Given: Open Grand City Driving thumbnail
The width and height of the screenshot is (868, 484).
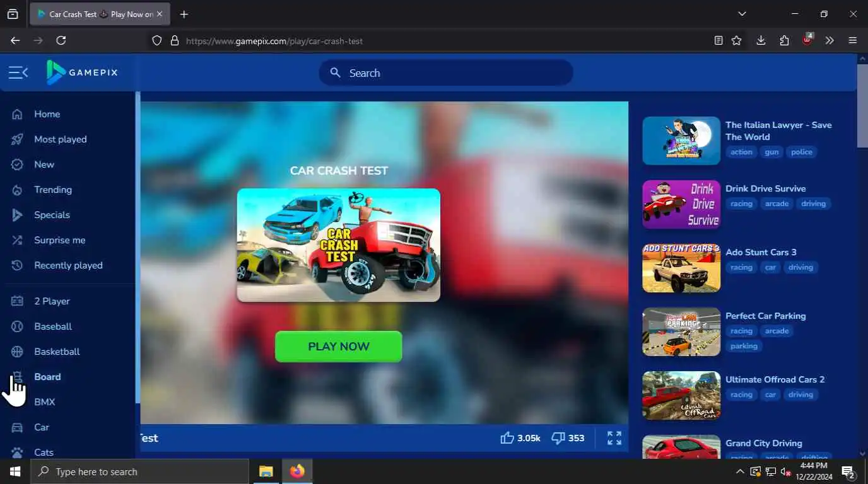Looking at the screenshot, I should click(x=681, y=447).
